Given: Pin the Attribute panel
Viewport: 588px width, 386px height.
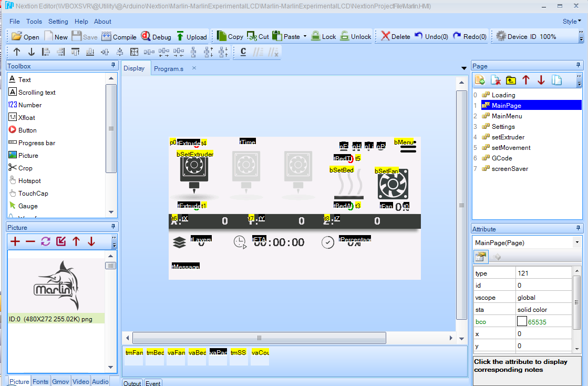Looking at the screenshot, I should (x=578, y=228).
